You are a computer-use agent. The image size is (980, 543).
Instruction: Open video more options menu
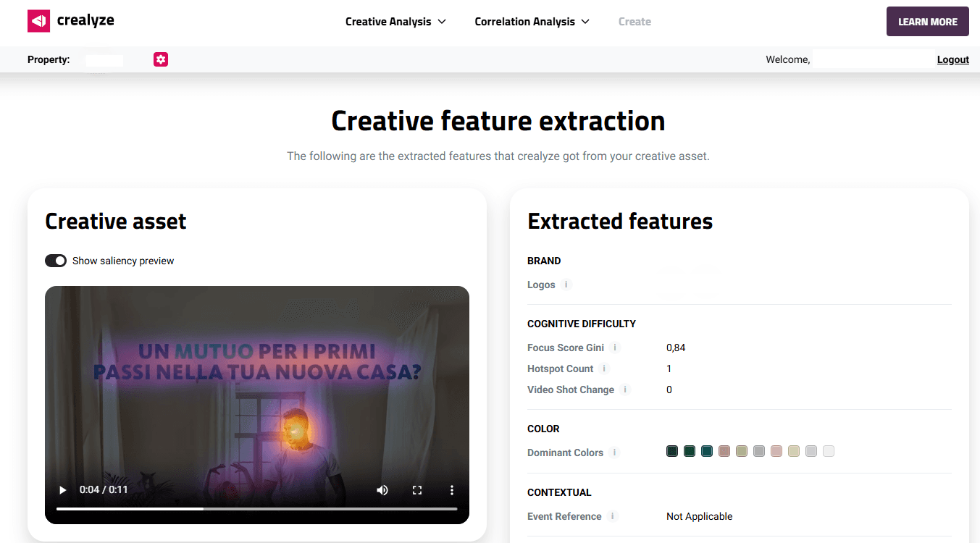(x=452, y=490)
